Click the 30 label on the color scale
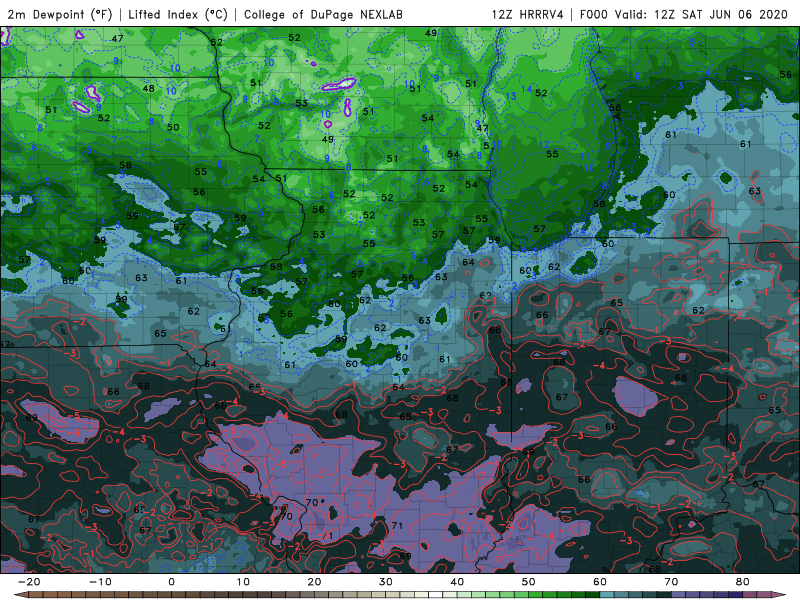This screenshot has width=800, height=600. [386, 582]
